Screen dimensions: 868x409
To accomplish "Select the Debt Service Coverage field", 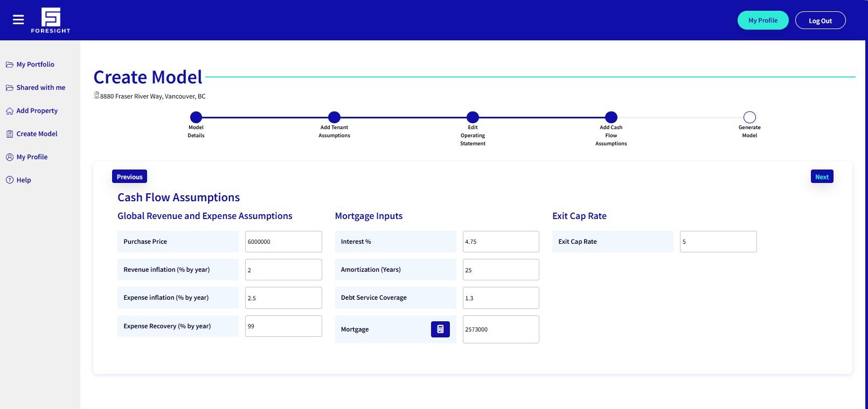I will pyautogui.click(x=501, y=298).
